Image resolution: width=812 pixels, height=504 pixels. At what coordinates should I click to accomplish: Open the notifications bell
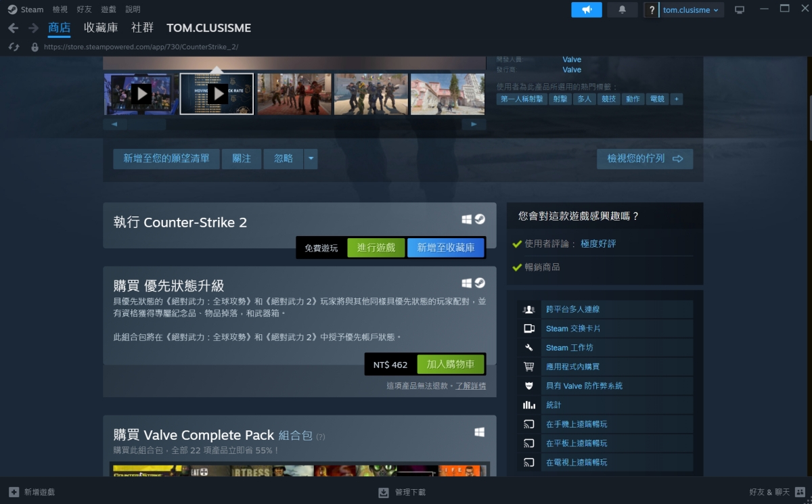pyautogui.click(x=623, y=9)
